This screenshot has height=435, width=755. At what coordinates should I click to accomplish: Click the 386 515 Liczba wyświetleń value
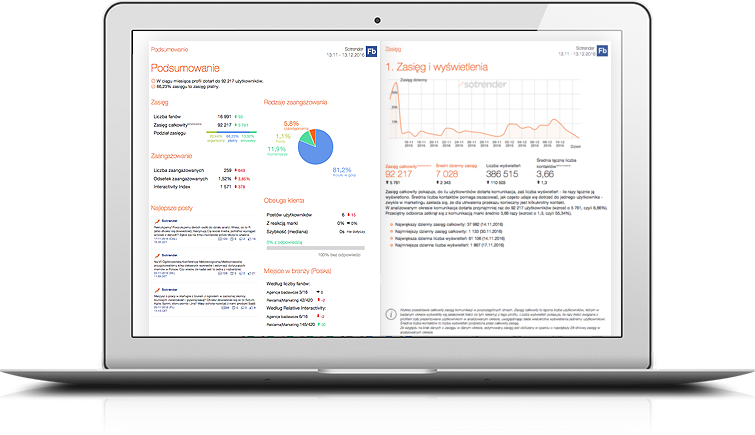(507, 173)
